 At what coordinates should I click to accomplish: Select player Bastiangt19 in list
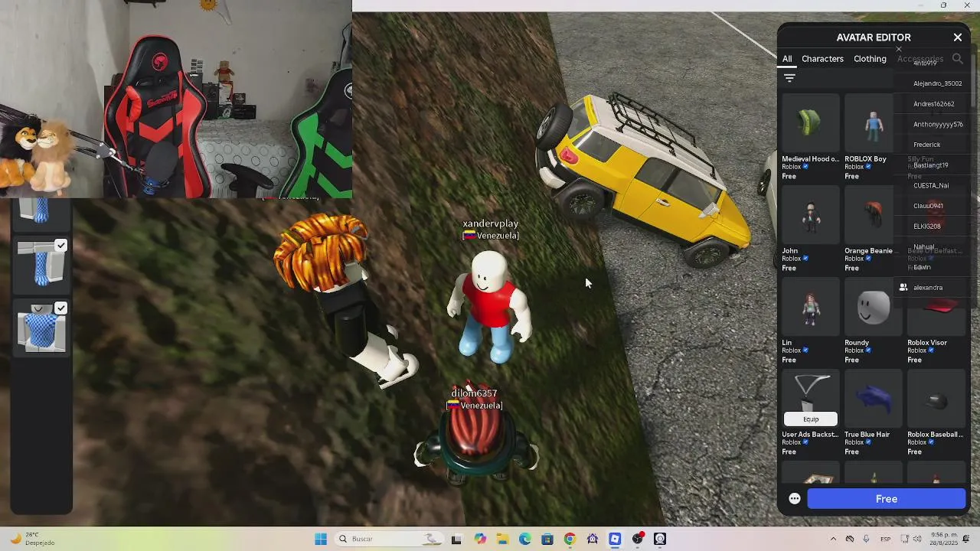point(930,165)
